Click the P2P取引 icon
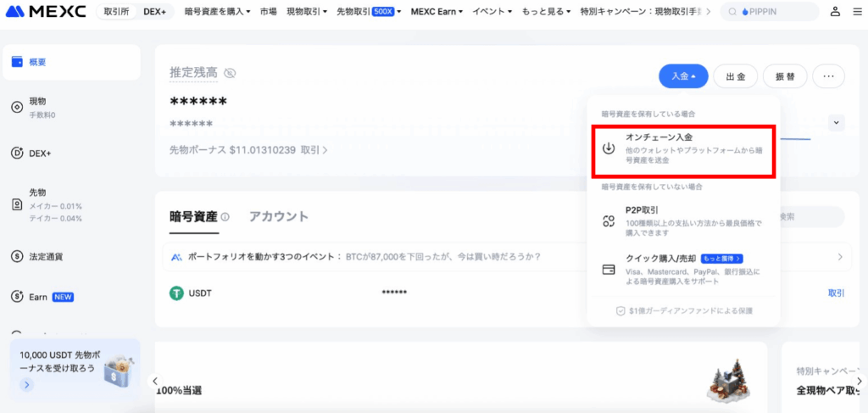Screen dimensions: 868x413 608,221
